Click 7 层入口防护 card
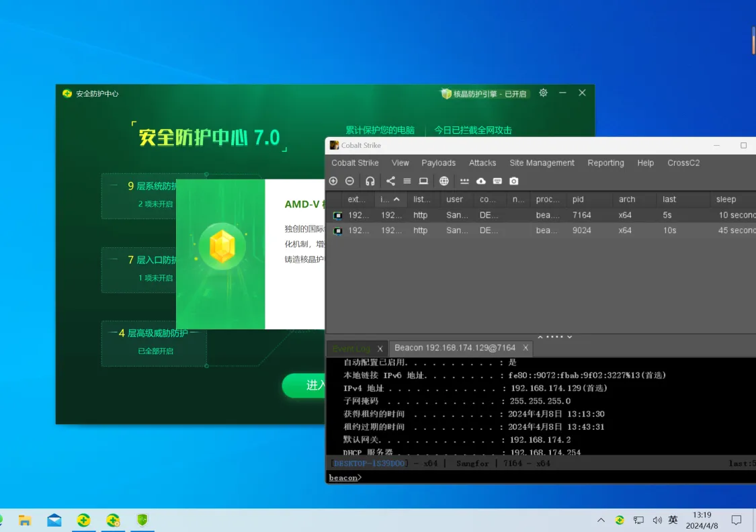The width and height of the screenshot is (756, 532). tap(139, 270)
